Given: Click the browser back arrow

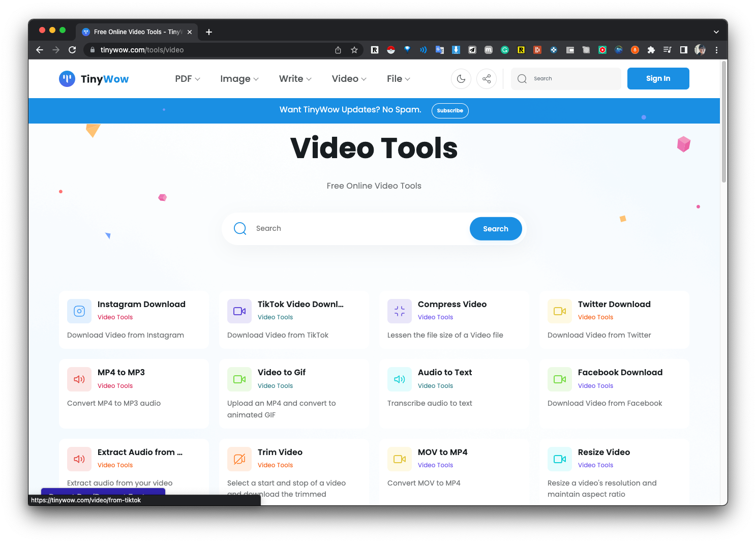Looking at the screenshot, I should 40,50.
